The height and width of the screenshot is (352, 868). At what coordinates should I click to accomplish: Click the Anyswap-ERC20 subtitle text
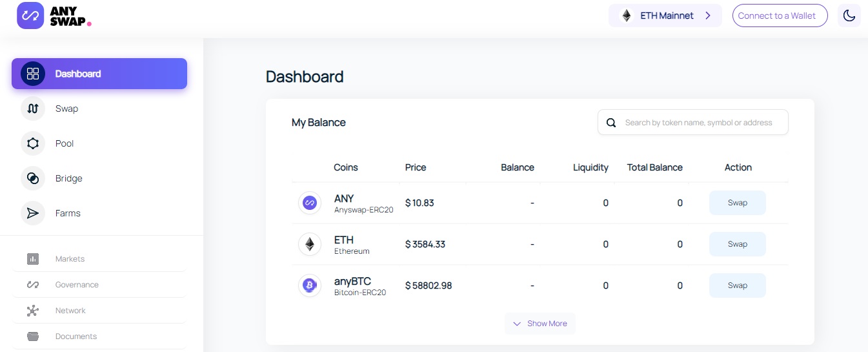[364, 210]
